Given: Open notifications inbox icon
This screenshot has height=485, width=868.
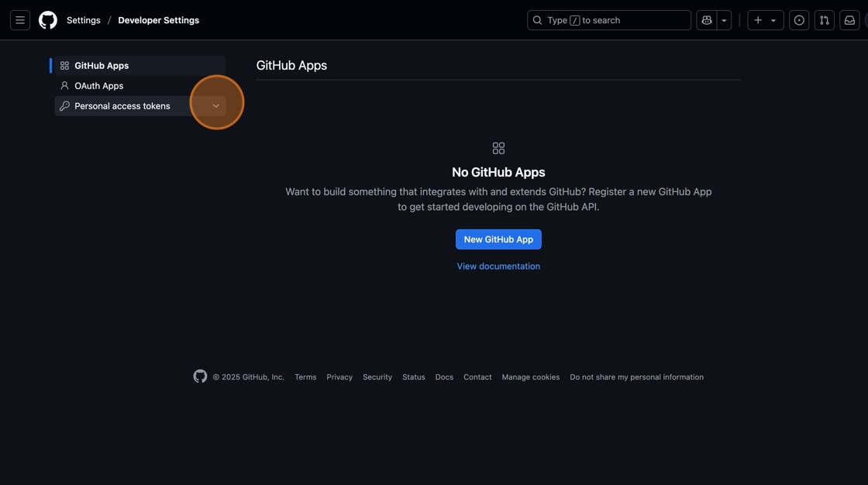Looking at the screenshot, I should pyautogui.click(x=849, y=20).
